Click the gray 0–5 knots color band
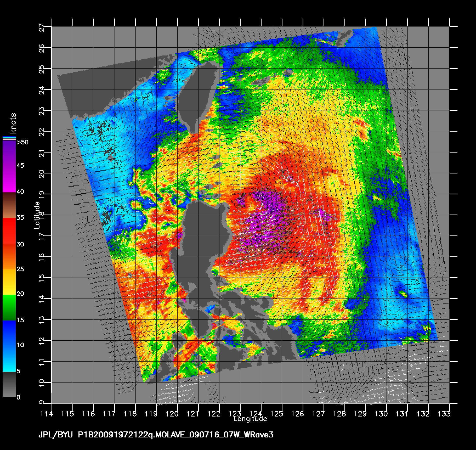This screenshot has width=476, height=450. coord(9,384)
